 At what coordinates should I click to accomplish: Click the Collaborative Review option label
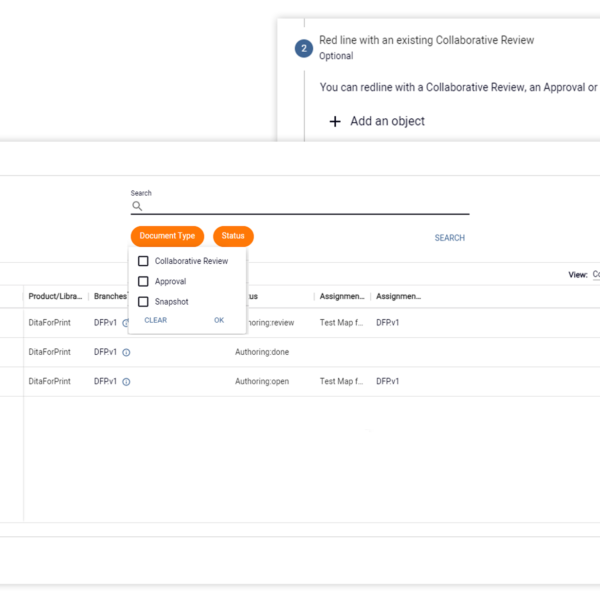tap(191, 261)
